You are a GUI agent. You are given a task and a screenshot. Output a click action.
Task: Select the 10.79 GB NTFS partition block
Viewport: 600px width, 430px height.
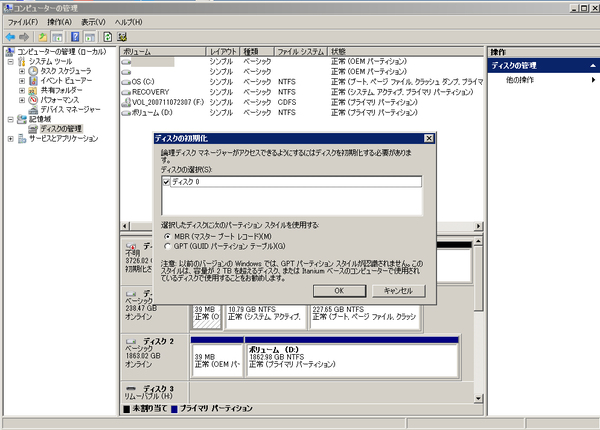pyautogui.click(x=266, y=316)
